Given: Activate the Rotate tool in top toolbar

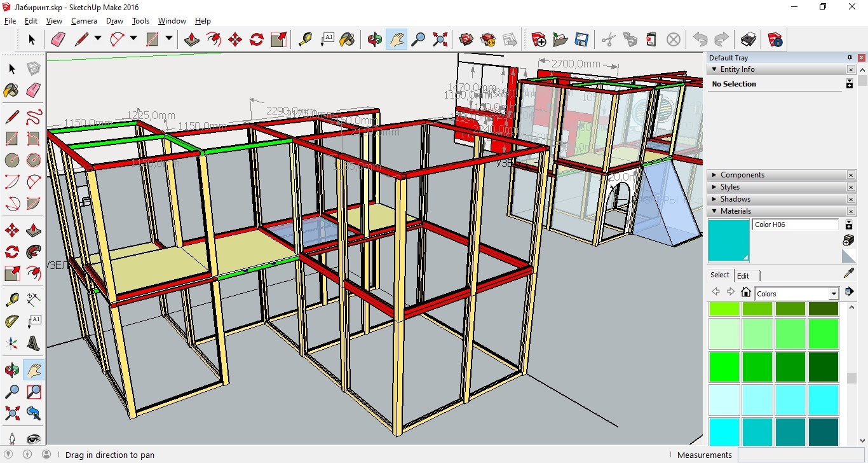Looking at the screenshot, I should click(257, 39).
